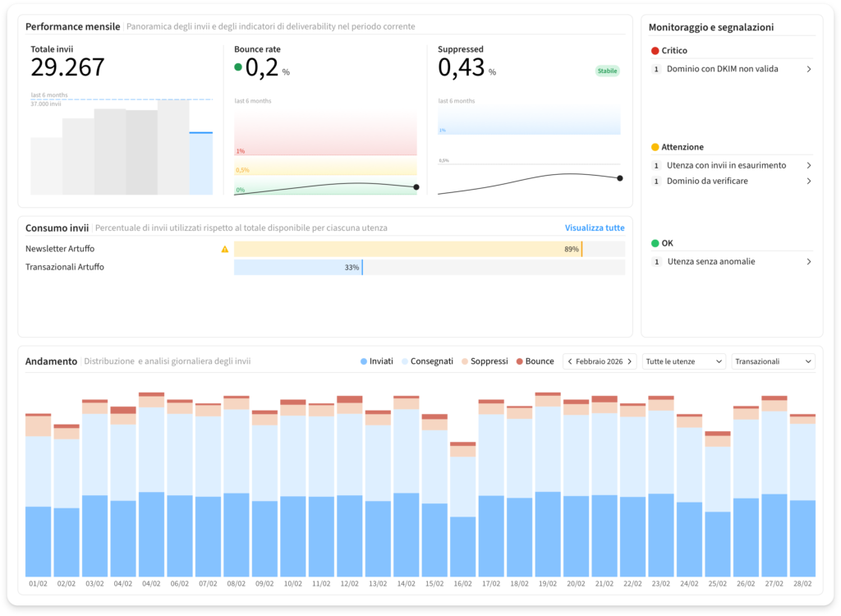The image size is (841, 616).
Task: Click the Newsletter Artuffo 89% usage bar
Action: (x=407, y=249)
